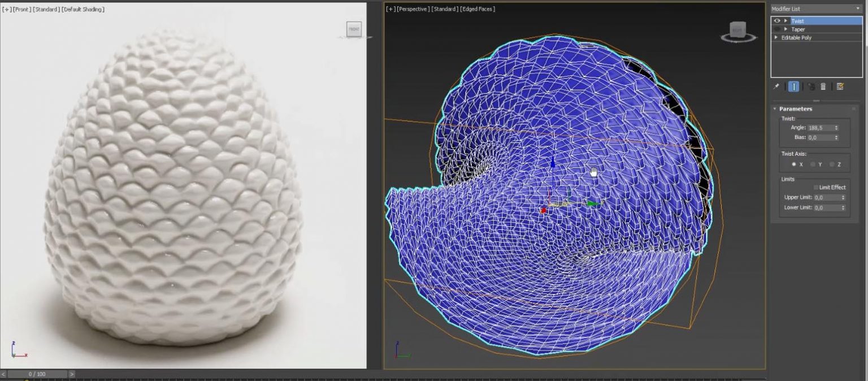The image size is (868, 381).
Task: Select Z twist axis radio button
Action: [x=832, y=164]
